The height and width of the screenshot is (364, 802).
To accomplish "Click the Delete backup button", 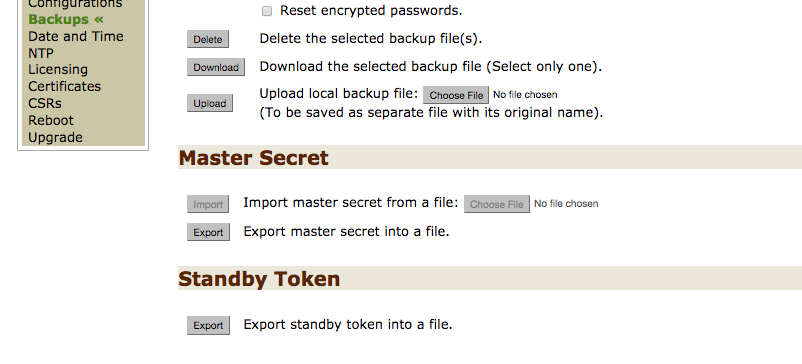I will pyautogui.click(x=208, y=39).
